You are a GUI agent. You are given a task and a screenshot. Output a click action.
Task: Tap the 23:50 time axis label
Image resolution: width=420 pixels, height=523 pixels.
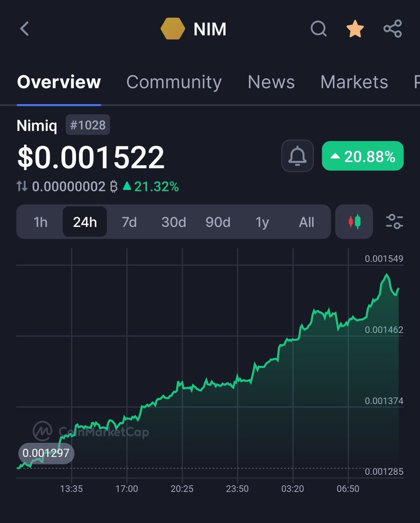(238, 489)
